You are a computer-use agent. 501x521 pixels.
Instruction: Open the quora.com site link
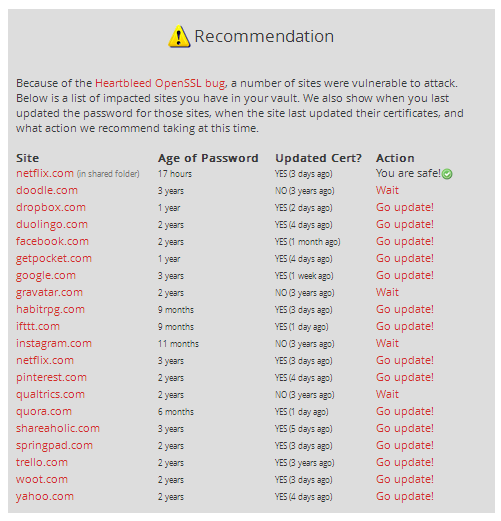44,411
